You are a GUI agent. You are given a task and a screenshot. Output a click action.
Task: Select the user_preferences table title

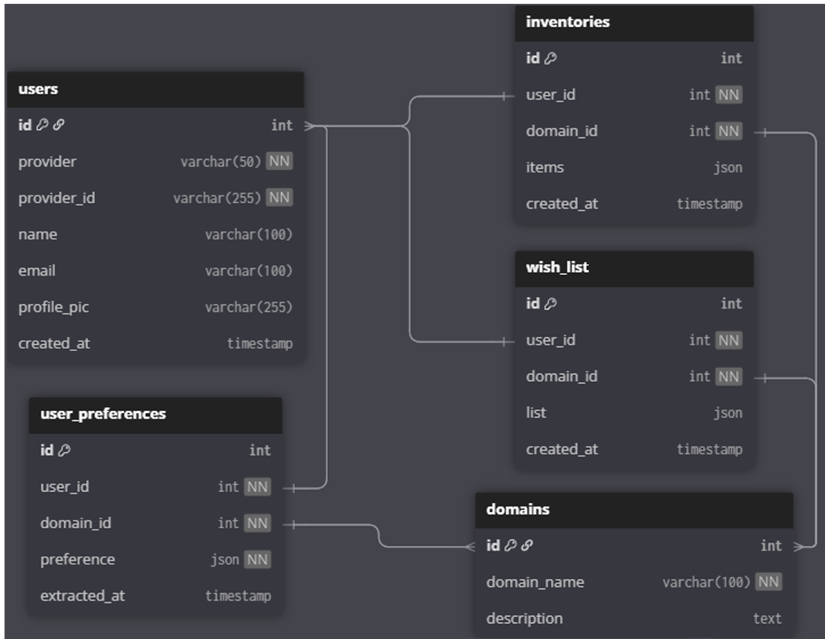[x=103, y=414]
